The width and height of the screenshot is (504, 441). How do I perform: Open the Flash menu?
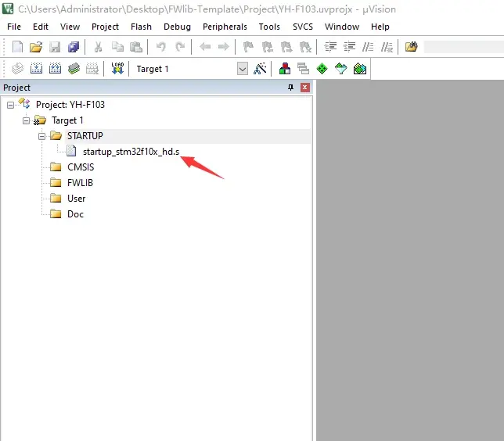pos(141,27)
